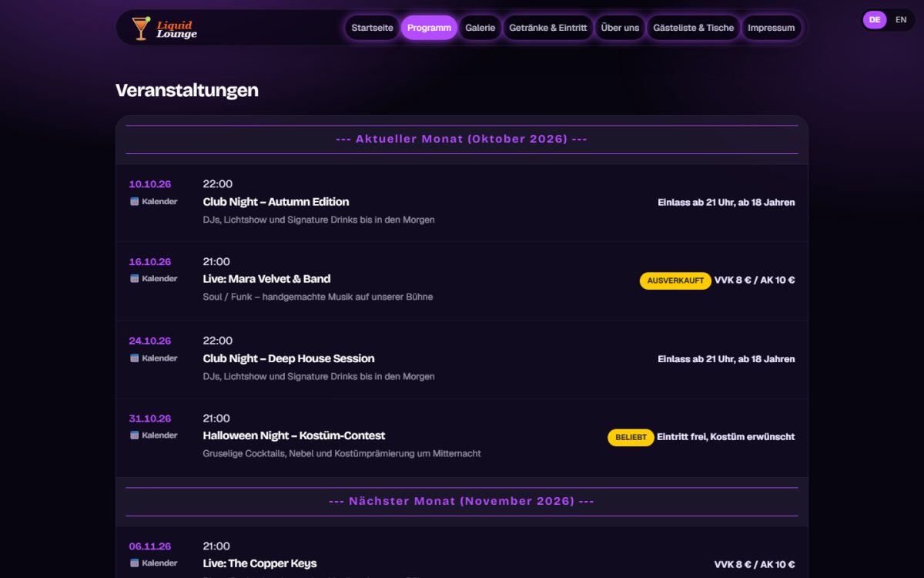Switch language to EN
The height and width of the screenshot is (578, 924).
click(x=901, y=20)
